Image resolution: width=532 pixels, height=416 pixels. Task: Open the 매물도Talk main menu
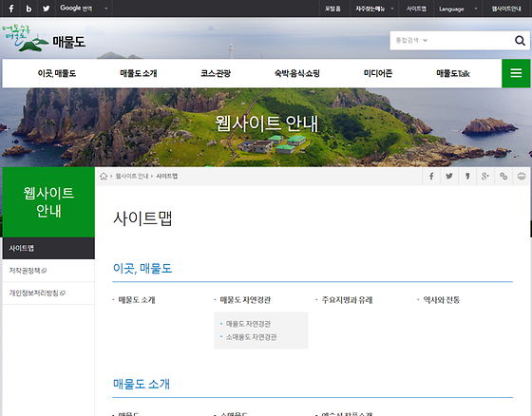point(453,73)
